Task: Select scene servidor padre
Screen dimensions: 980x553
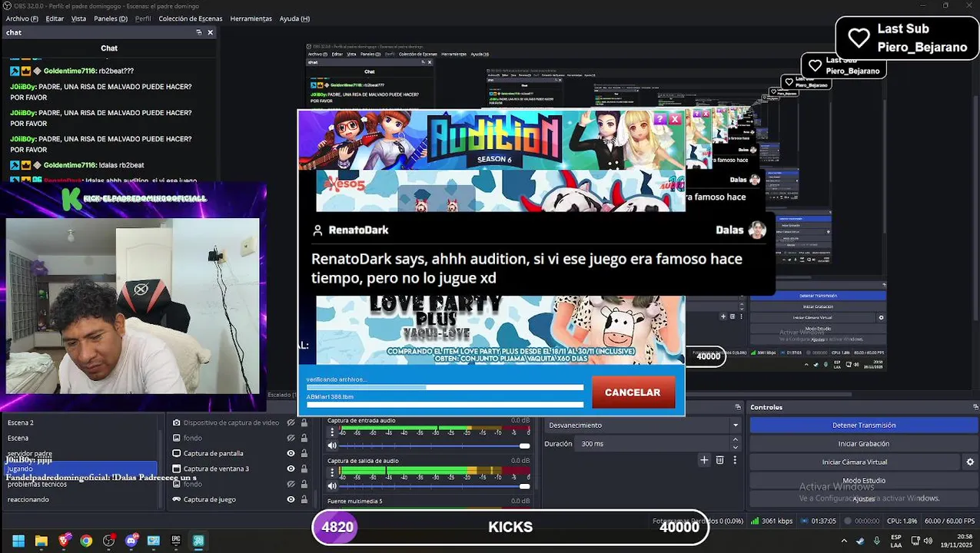Action: (x=81, y=453)
